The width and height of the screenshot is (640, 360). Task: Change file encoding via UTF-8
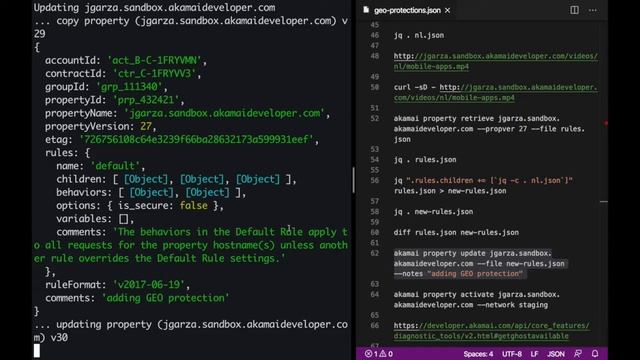[x=512, y=354]
